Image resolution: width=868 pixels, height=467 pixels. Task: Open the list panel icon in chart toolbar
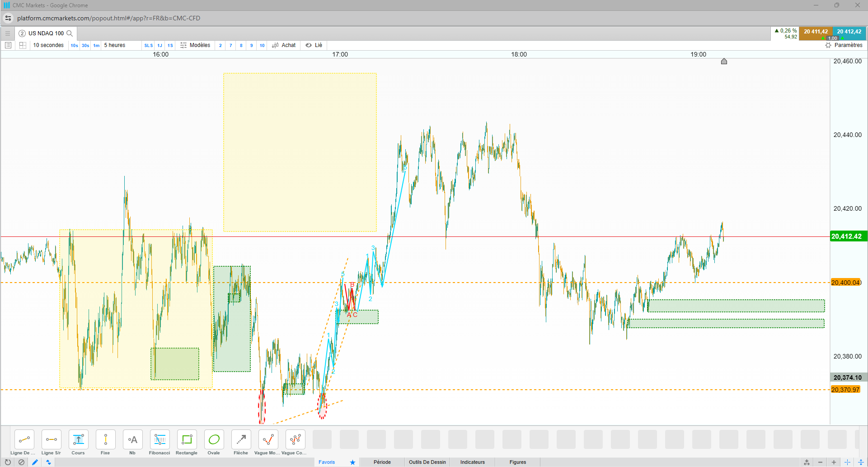click(x=8, y=45)
